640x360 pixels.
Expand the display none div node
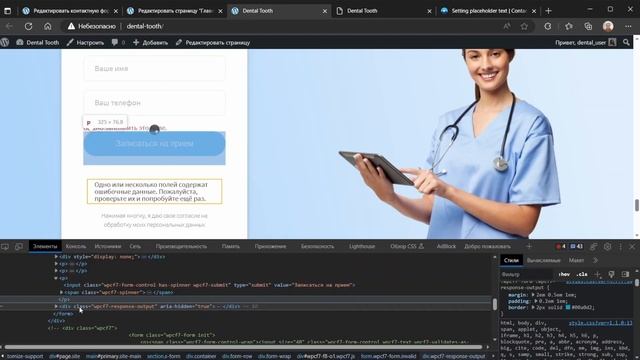tap(56, 257)
